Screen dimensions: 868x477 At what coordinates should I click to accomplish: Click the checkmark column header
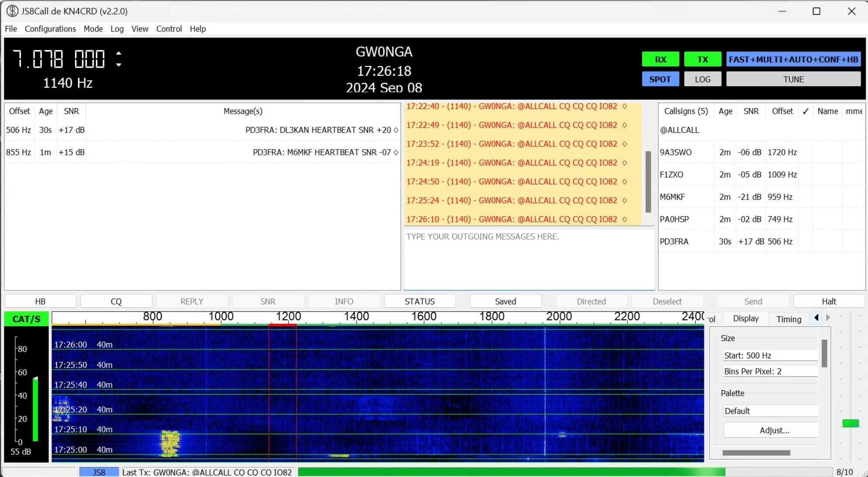coord(806,111)
